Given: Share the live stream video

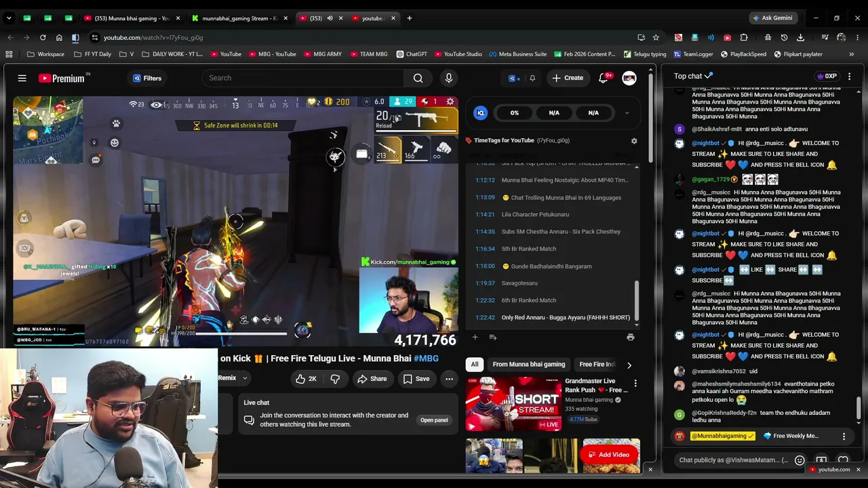Looking at the screenshot, I should click(x=372, y=379).
